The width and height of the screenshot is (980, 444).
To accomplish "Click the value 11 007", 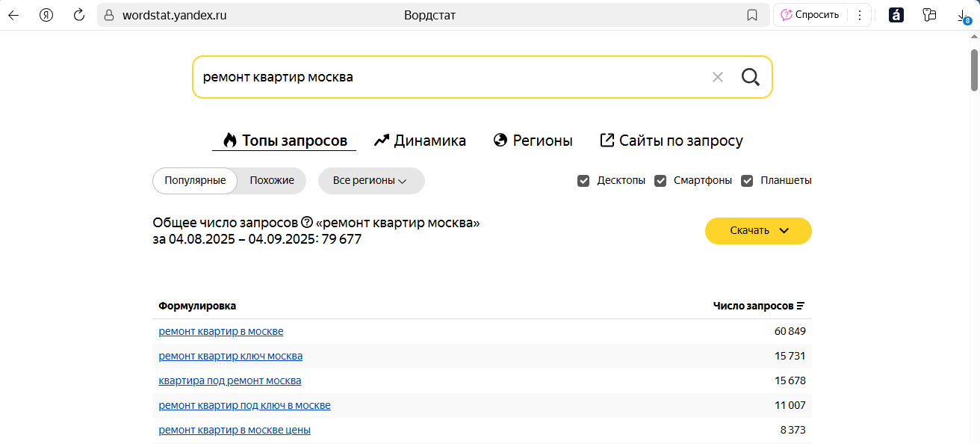I will tap(790, 405).
